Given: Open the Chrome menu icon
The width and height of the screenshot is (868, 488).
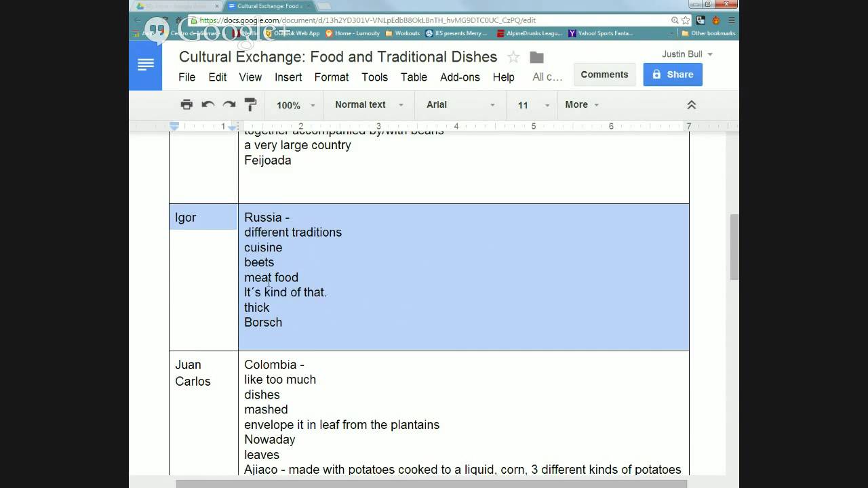Looking at the screenshot, I should coord(731,20).
